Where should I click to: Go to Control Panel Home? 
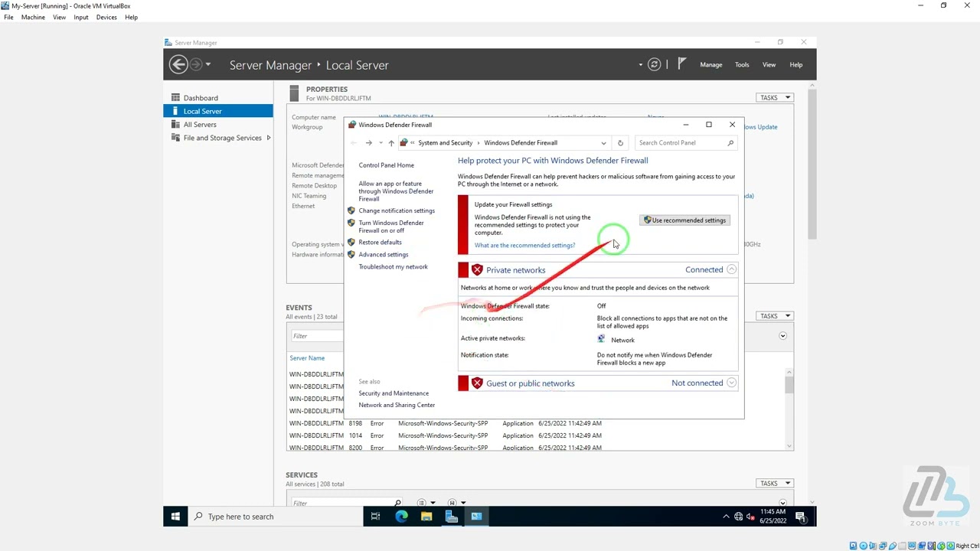pyautogui.click(x=386, y=165)
